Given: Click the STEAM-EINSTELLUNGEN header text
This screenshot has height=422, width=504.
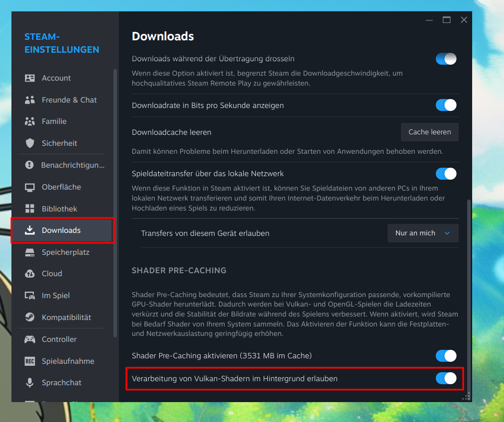Looking at the screenshot, I should coord(62,43).
